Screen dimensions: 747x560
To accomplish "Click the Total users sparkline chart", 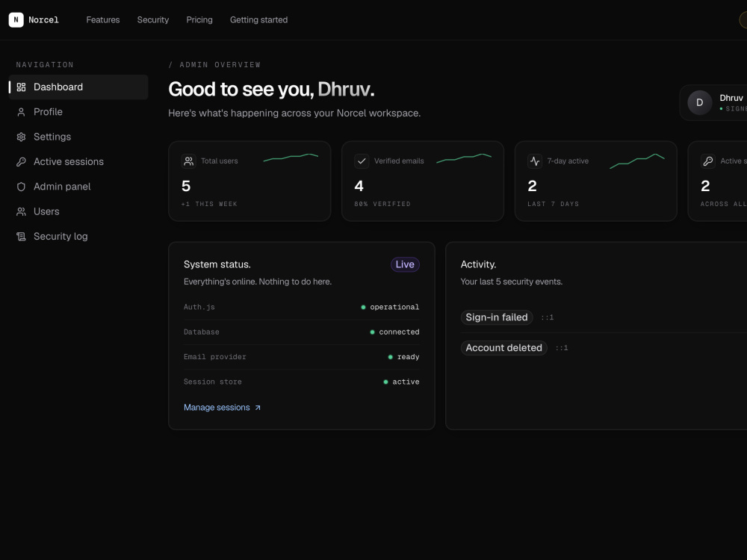I will (291, 158).
